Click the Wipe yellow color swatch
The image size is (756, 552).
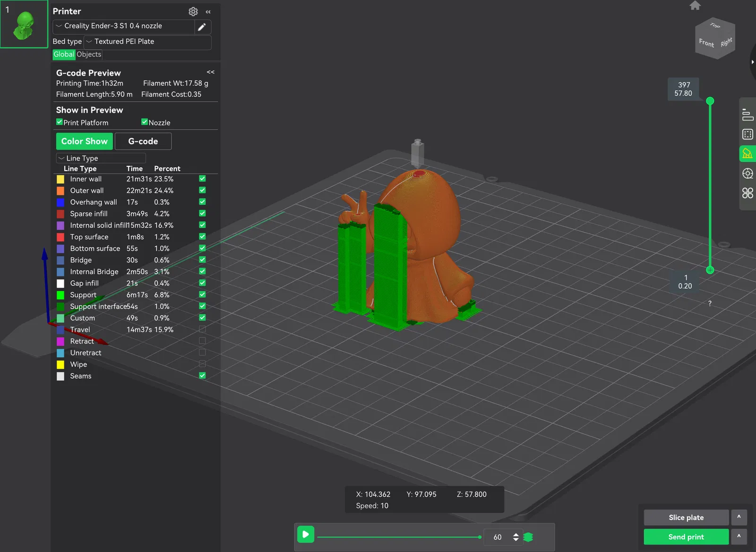pos(60,364)
